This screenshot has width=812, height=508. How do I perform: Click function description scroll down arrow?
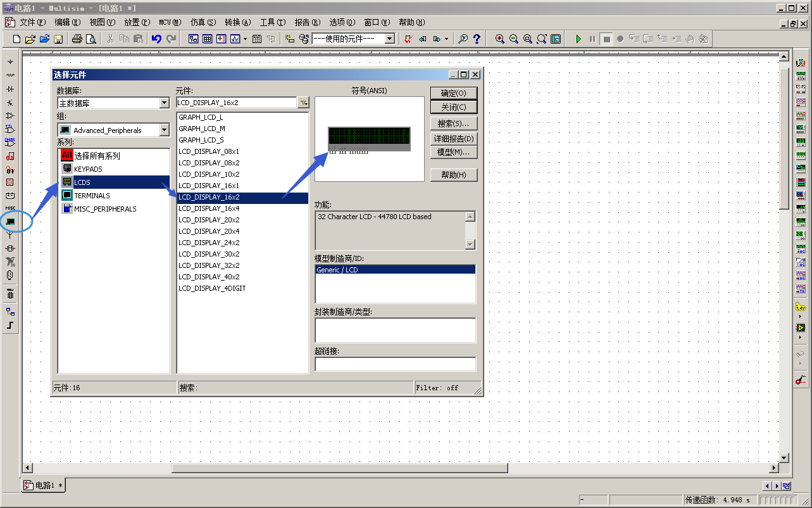coord(470,244)
